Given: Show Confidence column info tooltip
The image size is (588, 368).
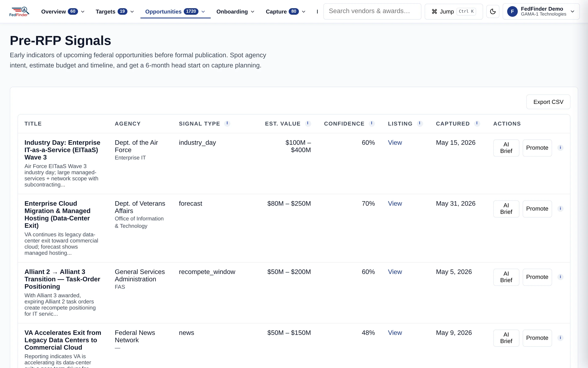Looking at the screenshot, I should tap(372, 123).
